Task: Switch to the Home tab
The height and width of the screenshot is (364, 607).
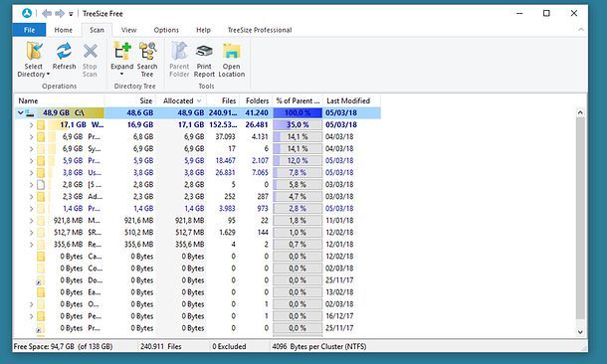Action: click(x=63, y=30)
